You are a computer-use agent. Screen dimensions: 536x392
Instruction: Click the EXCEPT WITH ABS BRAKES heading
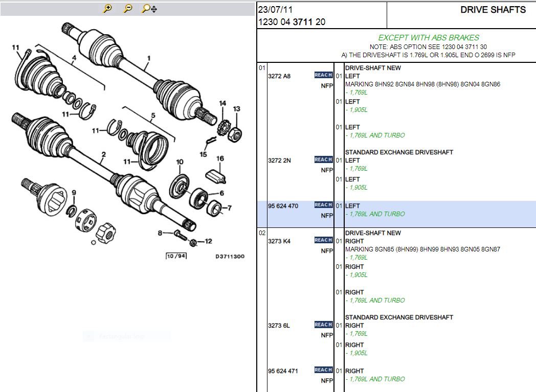click(x=428, y=37)
